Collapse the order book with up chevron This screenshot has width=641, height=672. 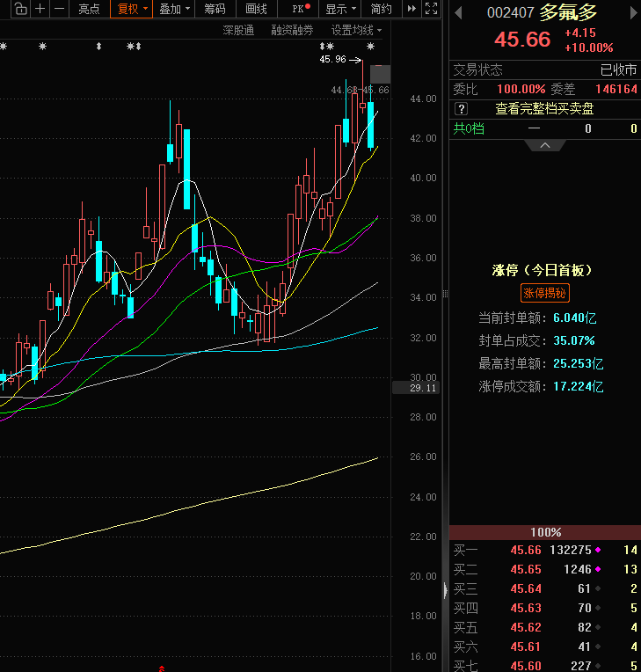click(545, 146)
